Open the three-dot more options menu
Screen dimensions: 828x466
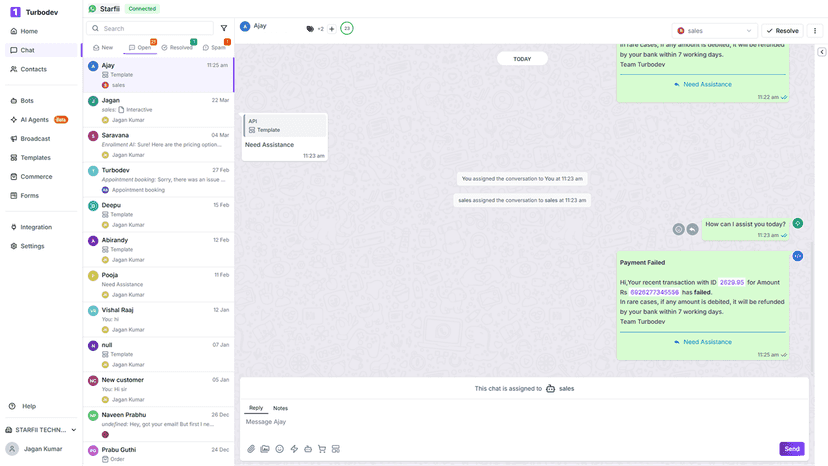tap(815, 31)
